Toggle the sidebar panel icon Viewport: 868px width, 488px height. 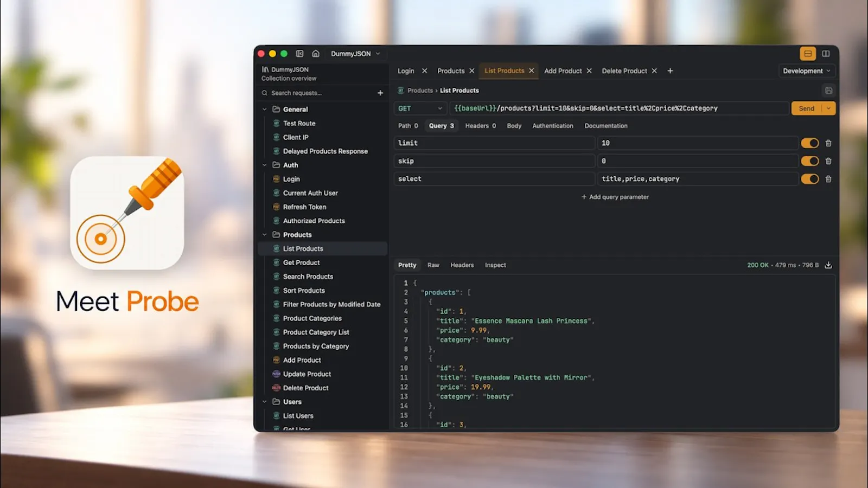(299, 54)
